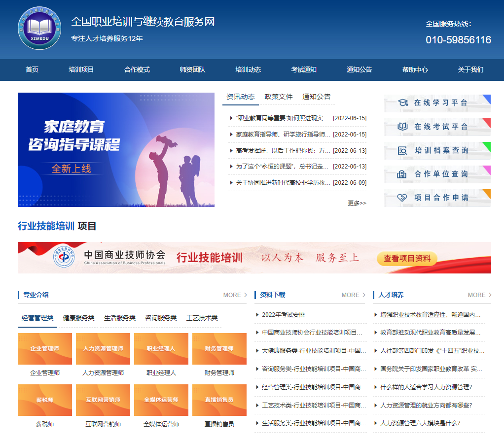Click the 中国商业技师协会 round emblem
The height and width of the screenshot is (440, 504).
64,258
